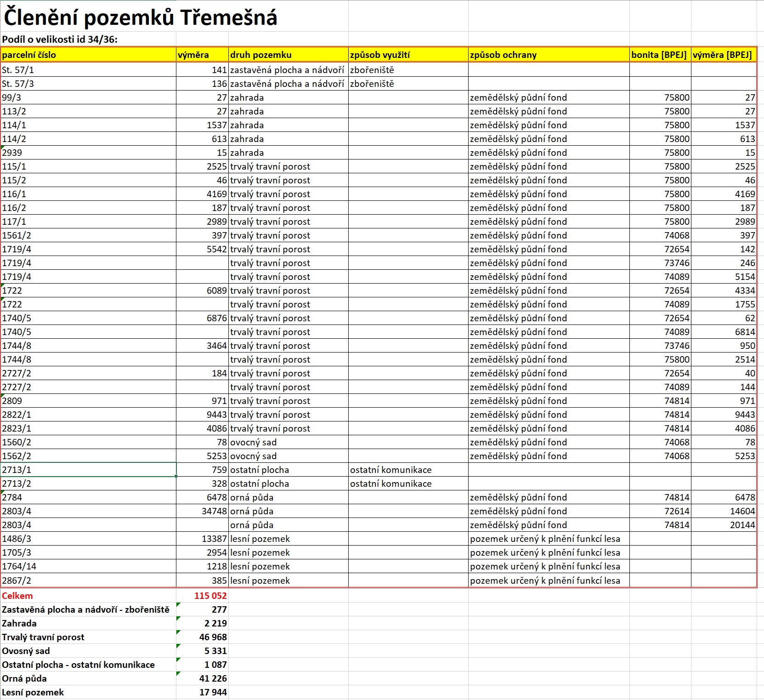Click the area value "6089" for parcel 1722
The width and height of the screenshot is (764, 700).
pos(202,290)
